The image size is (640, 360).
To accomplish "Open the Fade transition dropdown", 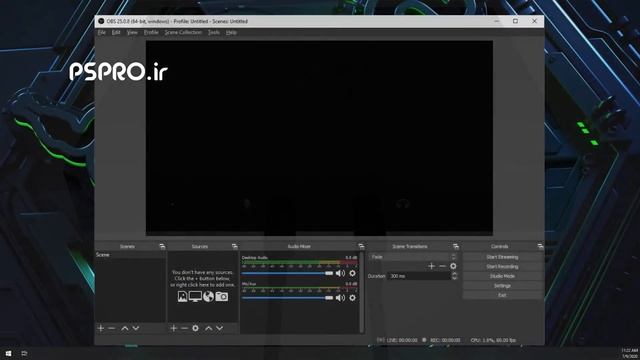I will [413, 257].
